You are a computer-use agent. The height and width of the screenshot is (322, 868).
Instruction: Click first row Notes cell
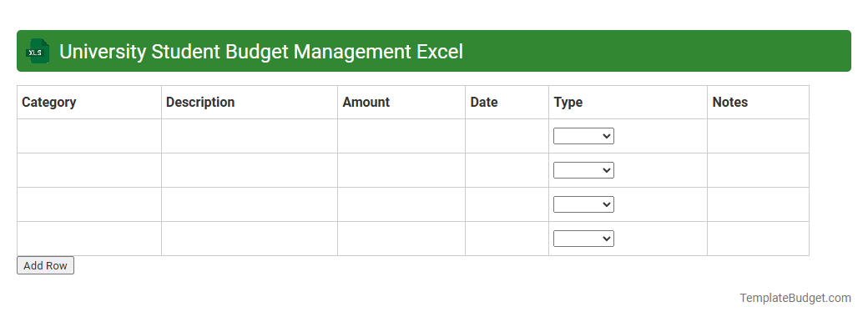click(759, 136)
